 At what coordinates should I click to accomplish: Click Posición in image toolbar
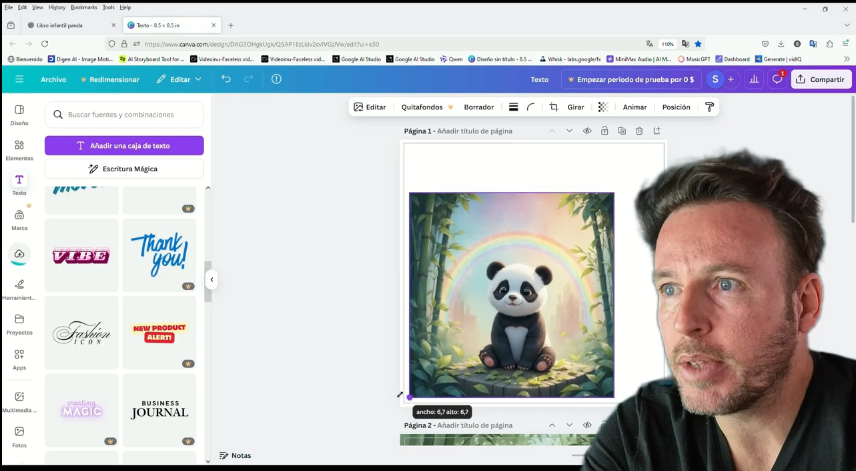pos(676,107)
